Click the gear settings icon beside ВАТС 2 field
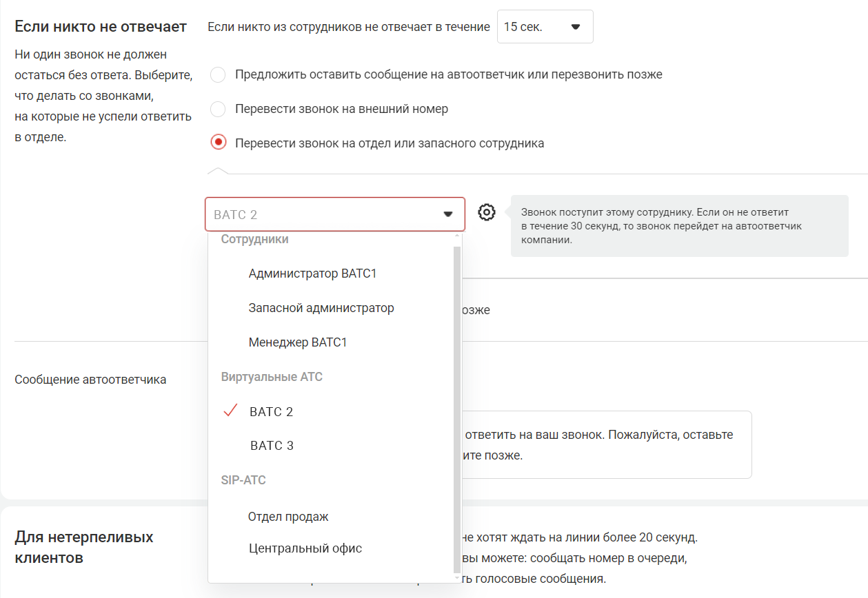Image resolution: width=868 pixels, height=598 pixels. coord(487,213)
